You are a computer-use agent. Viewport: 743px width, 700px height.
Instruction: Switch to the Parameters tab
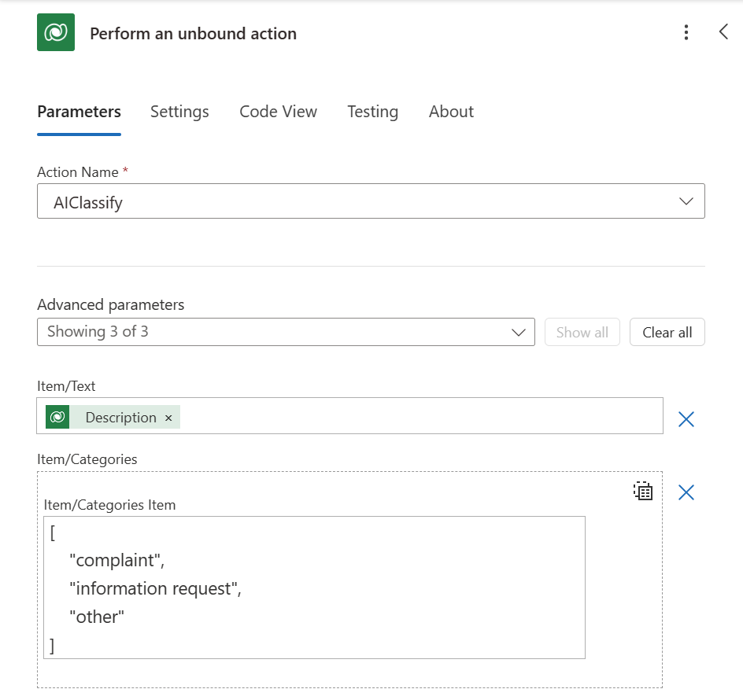(x=79, y=112)
